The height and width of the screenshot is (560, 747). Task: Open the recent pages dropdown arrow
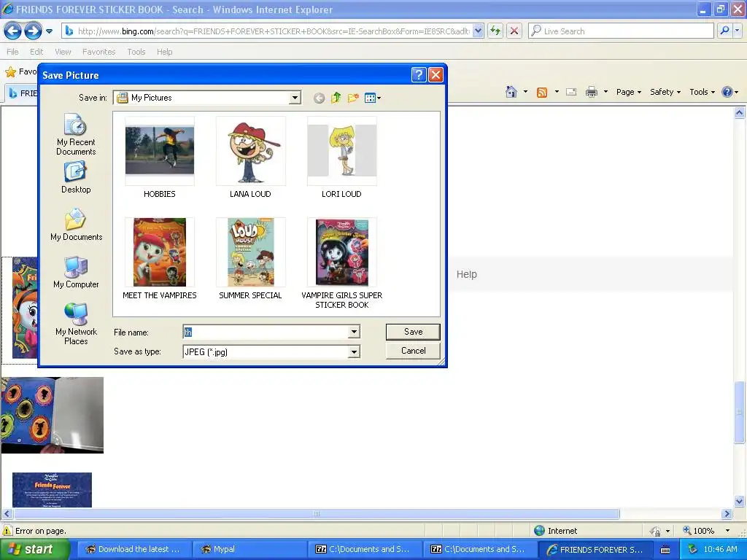[x=49, y=31]
